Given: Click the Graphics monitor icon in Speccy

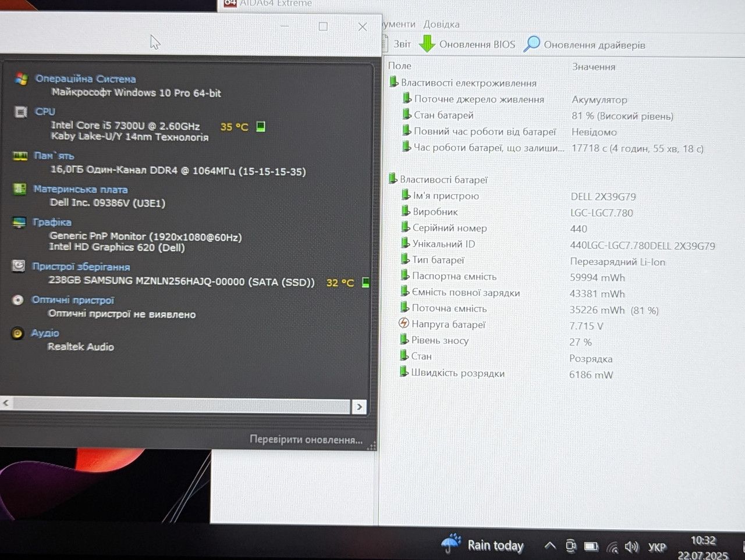Looking at the screenshot, I should (19, 222).
